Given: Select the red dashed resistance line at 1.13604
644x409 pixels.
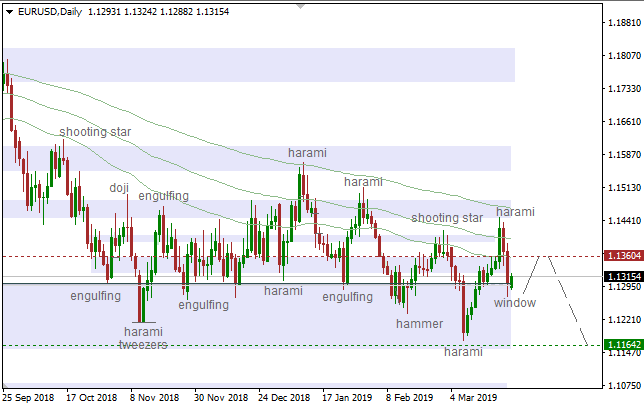Looking at the screenshot, I should pos(300,256).
